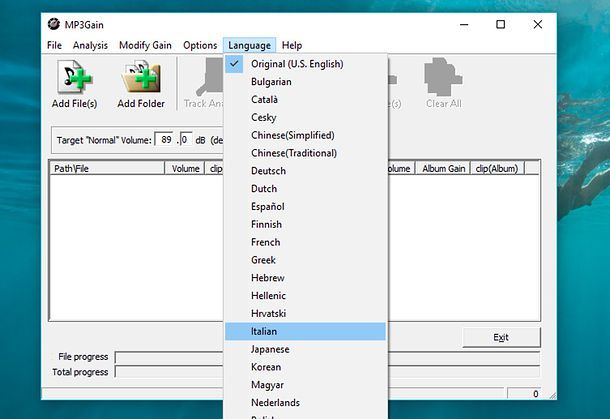This screenshot has width=610, height=419.
Task: Choose Català language option
Action: [x=305, y=100]
